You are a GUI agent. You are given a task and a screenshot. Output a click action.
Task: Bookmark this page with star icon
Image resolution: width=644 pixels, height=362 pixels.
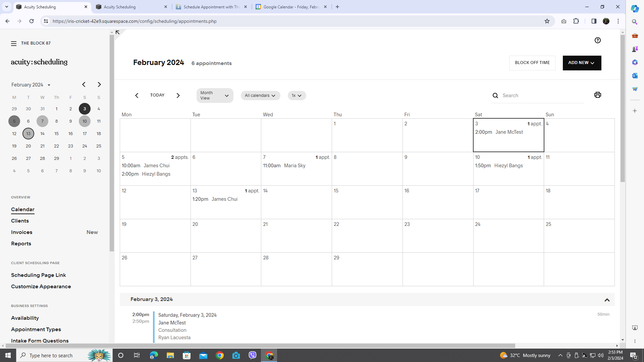pos(547,21)
